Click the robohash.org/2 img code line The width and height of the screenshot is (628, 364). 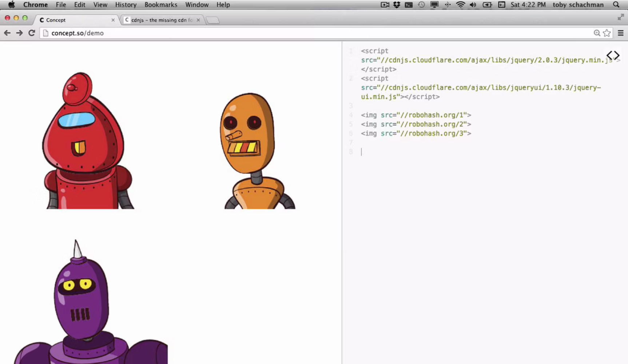click(x=416, y=124)
